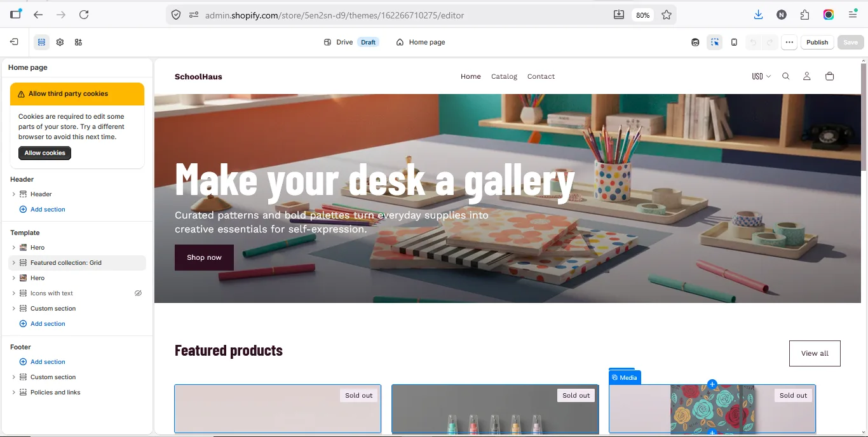868x437 pixels.
Task: Click the Make your desk a gallery heading
Action: [x=375, y=180]
